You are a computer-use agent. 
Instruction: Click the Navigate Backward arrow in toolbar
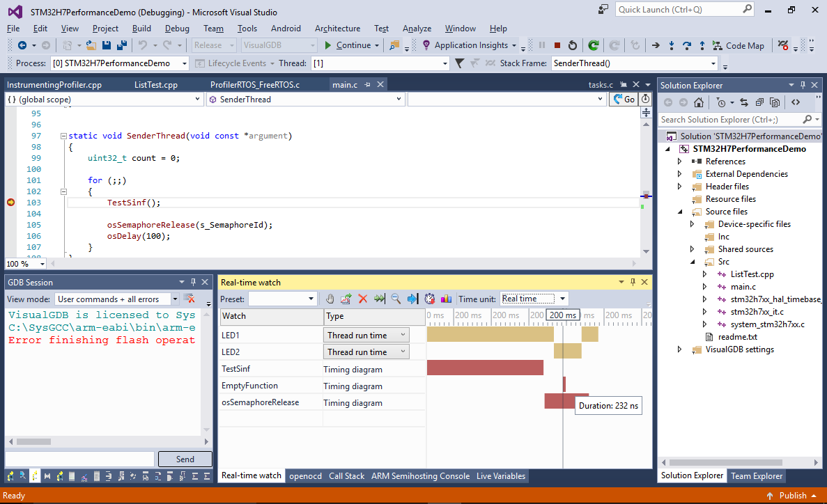tap(22, 45)
